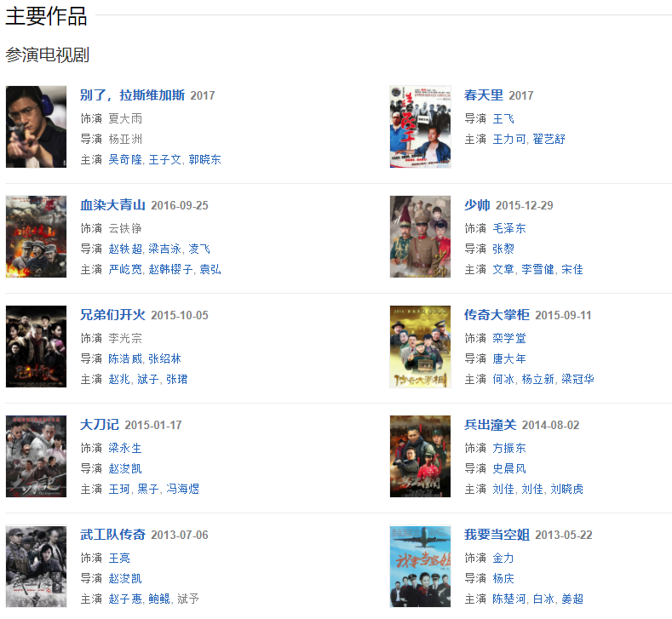Open the 大刀记 title link

click(x=100, y=425)
